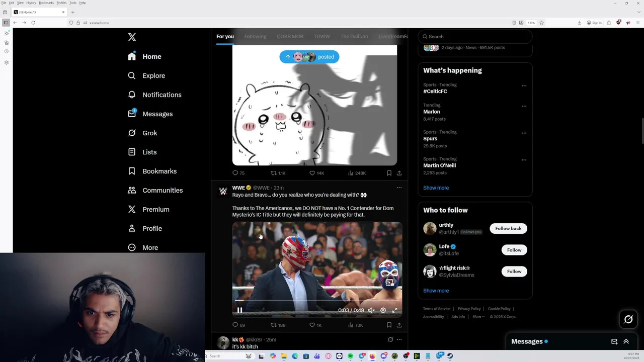
Task: Seek in the WWE video progress bar
Action: 317,301
